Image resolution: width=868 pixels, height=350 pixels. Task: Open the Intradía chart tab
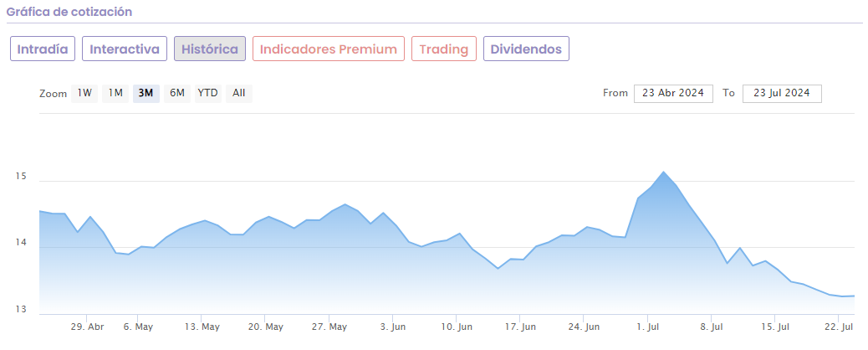pos(43,49)
